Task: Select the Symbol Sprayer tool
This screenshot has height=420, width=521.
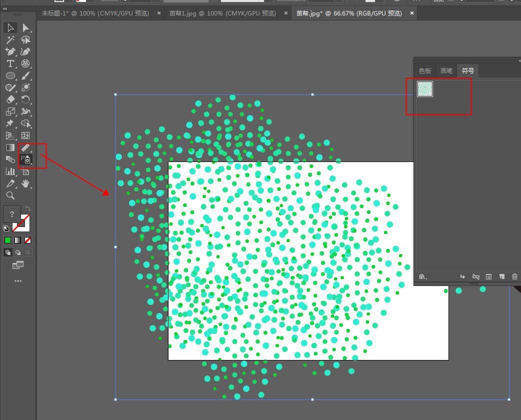Action: tap(25, 159)
